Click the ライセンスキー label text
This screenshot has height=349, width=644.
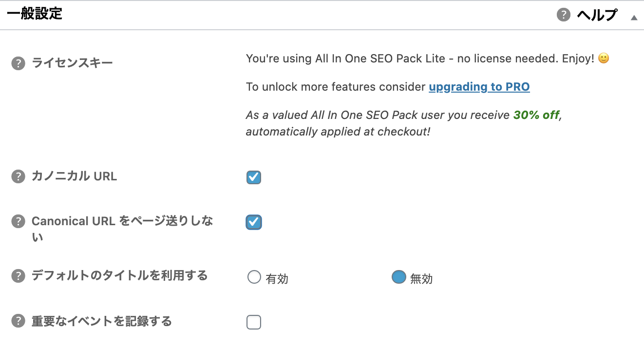coord(72,63)
